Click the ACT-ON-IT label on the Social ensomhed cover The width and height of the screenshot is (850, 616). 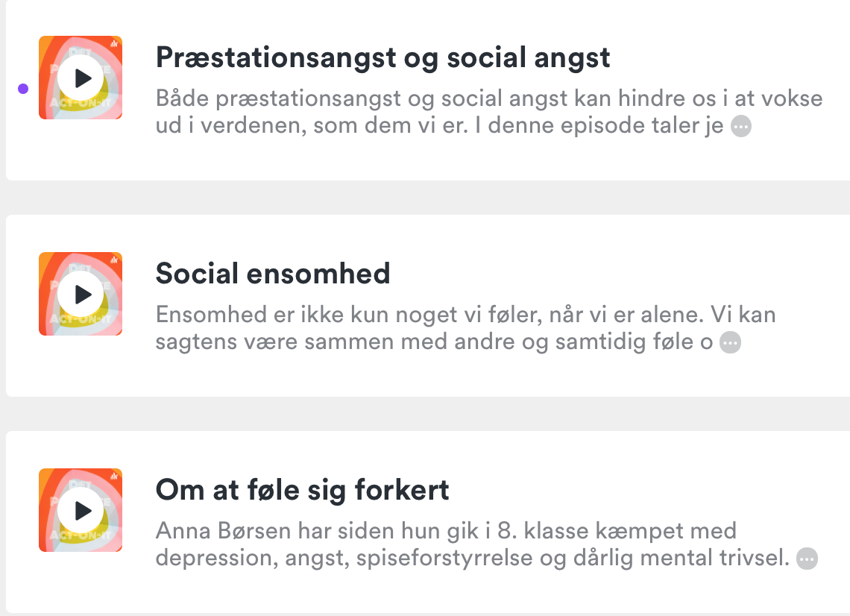point(81,319)
